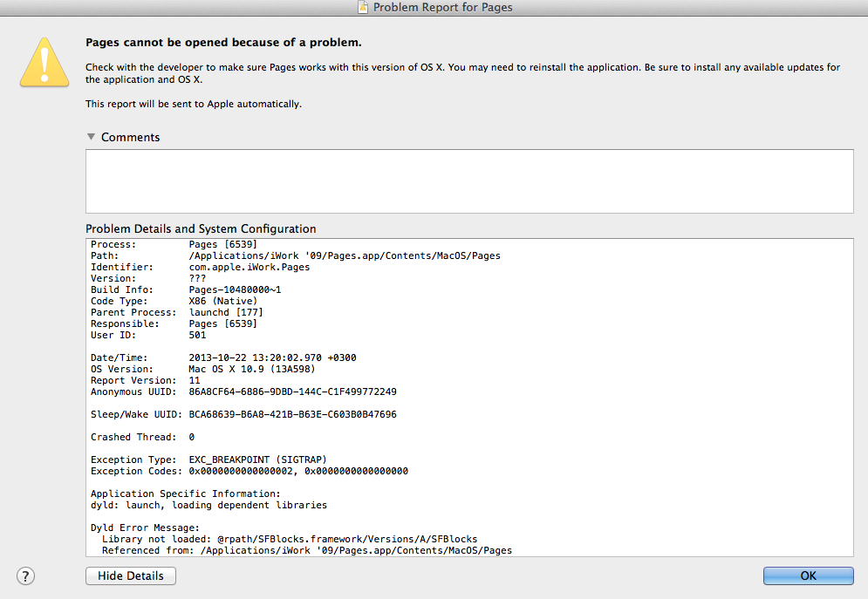Click the 'Library not loaded' error line
The width and height of the screenshot is (868, 599).
click(x=290, y=539)
